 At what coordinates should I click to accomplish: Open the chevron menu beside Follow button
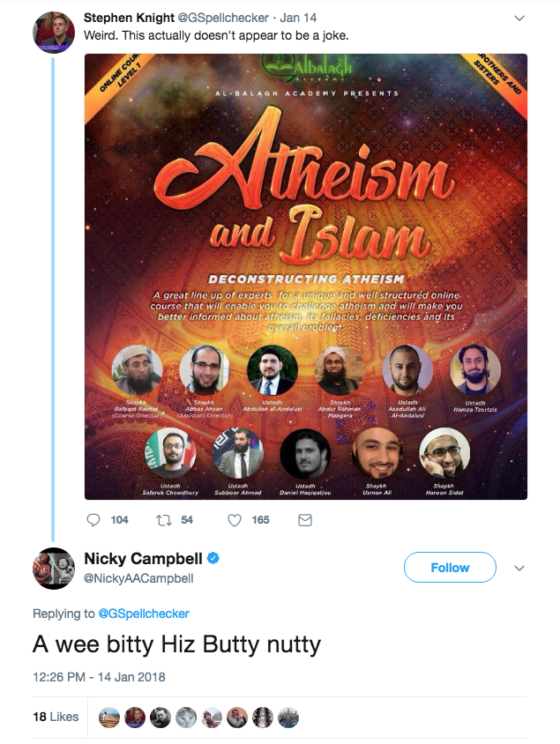coord(519,567)
